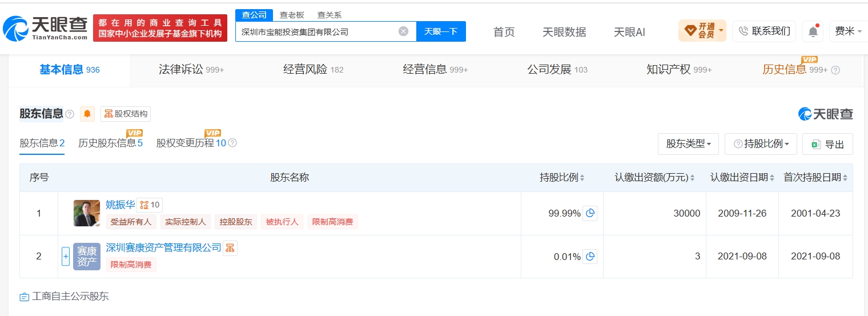Select 历史股东信息 5 sub-tab

(110, 143)
